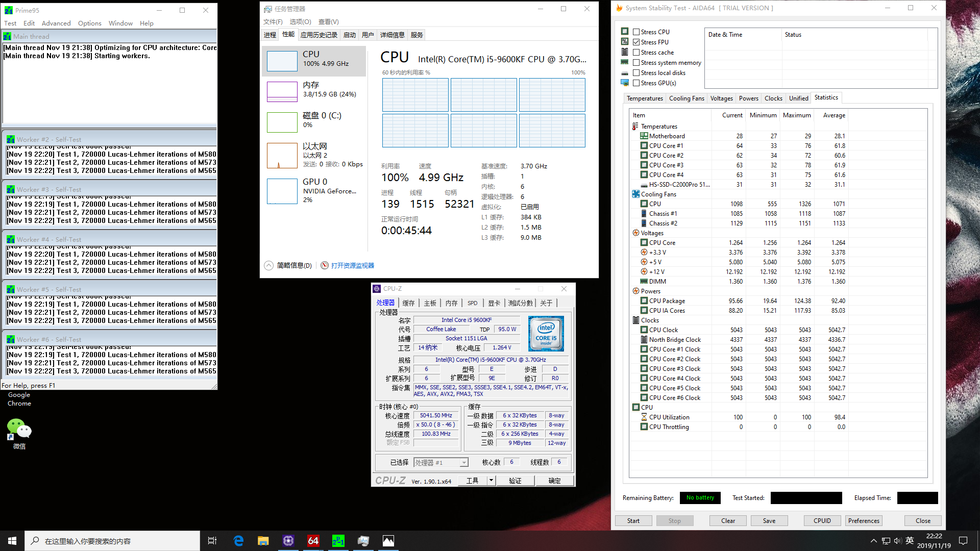The width and height of the screenshot is (980, 551).
Task: Enable Stress CPU checkbox
Action: tap(636, 32)
